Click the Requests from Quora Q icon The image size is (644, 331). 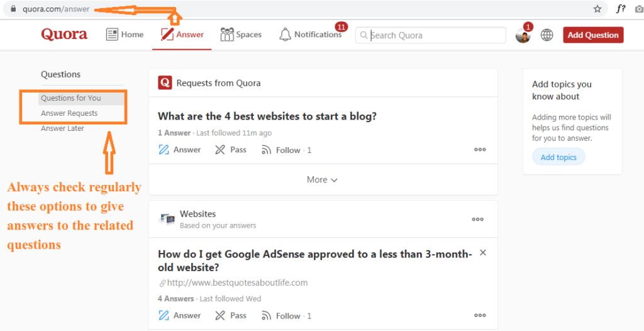tap(165, 82)
